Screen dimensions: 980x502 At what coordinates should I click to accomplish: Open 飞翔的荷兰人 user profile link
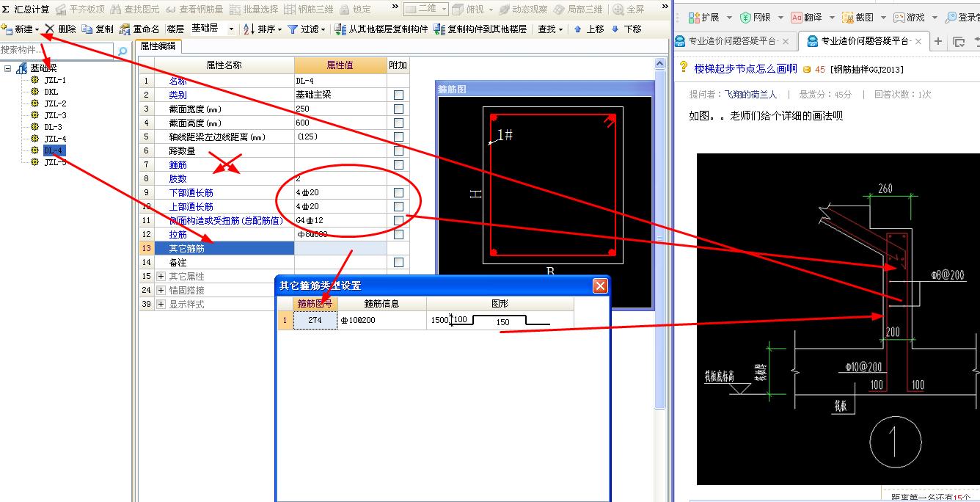[750, 94]
